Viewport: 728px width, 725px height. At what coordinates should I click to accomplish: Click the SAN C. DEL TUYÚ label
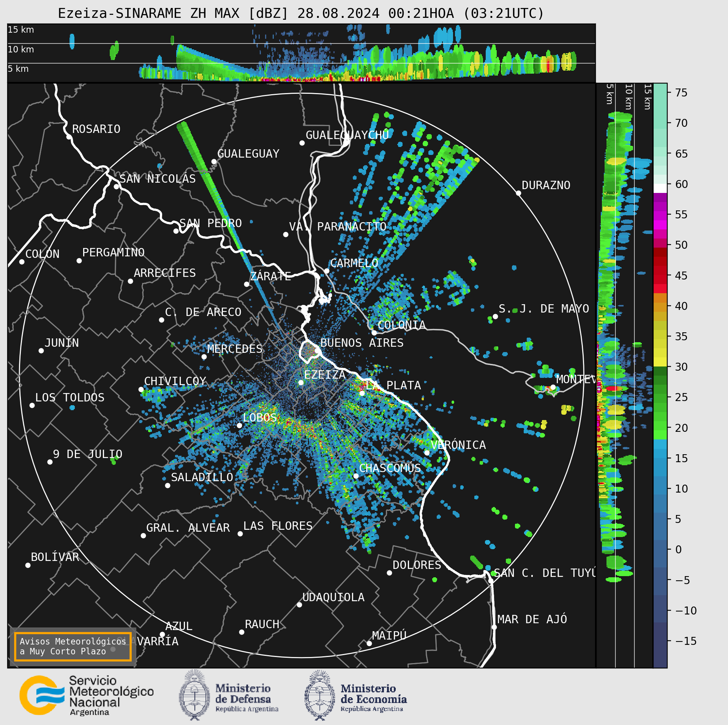[545, 573]
